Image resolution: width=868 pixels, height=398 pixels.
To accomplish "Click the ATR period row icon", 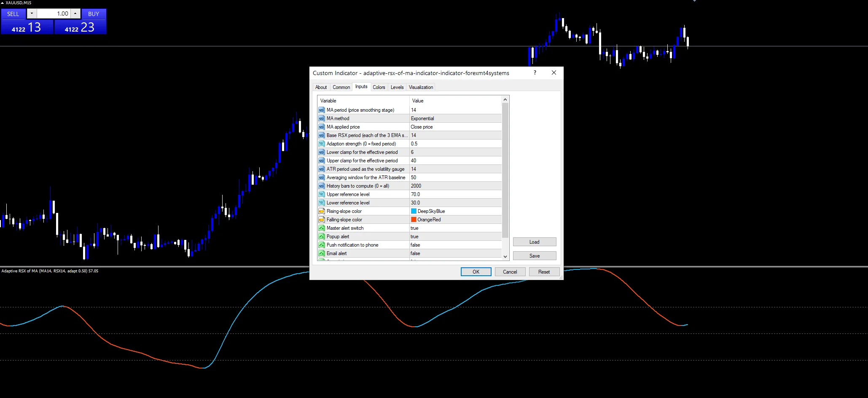I will pyautogui.click(x=321, y=169).
